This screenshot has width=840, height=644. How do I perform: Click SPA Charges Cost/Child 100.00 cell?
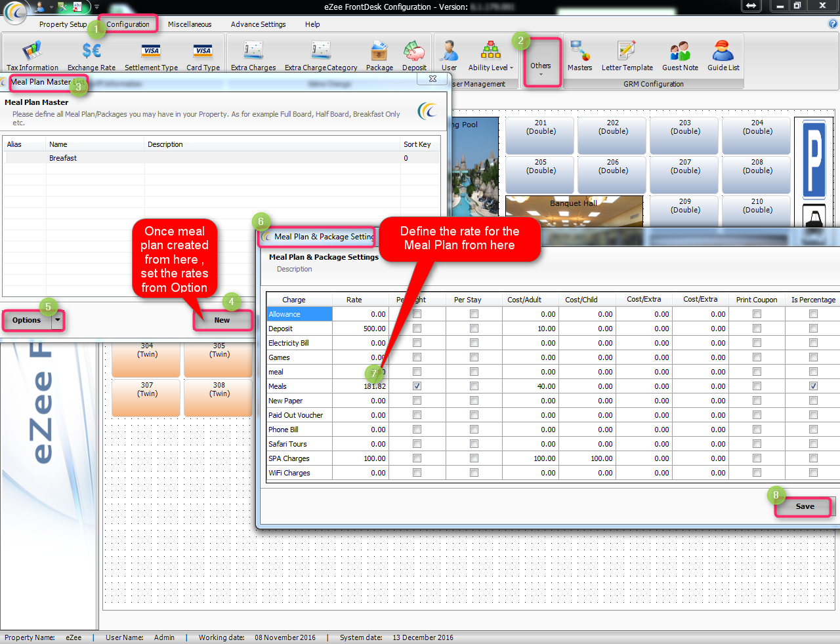[586, 458]
